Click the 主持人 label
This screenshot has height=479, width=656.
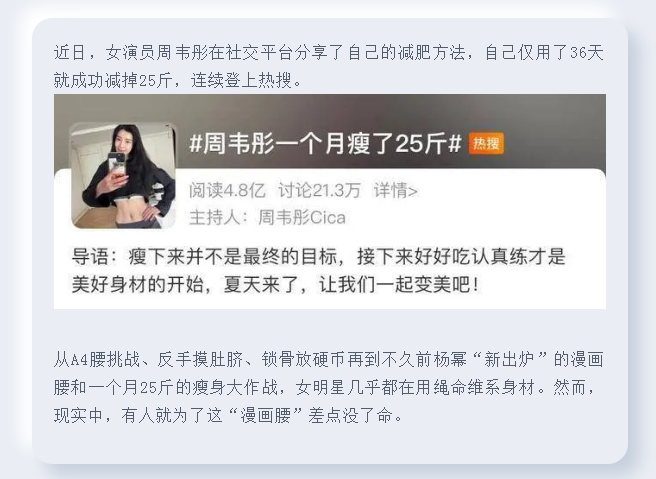pyautogui.click(x=214, y=218)
